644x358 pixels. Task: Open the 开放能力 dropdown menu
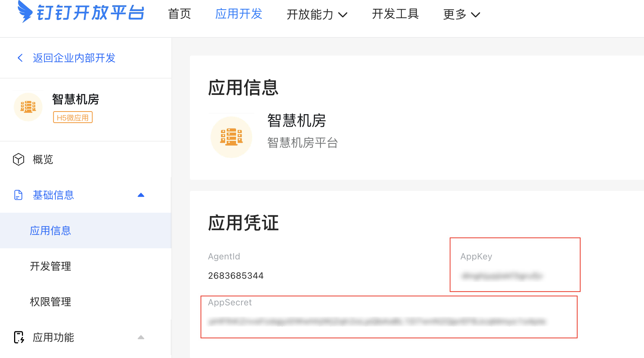pos(316,14)
